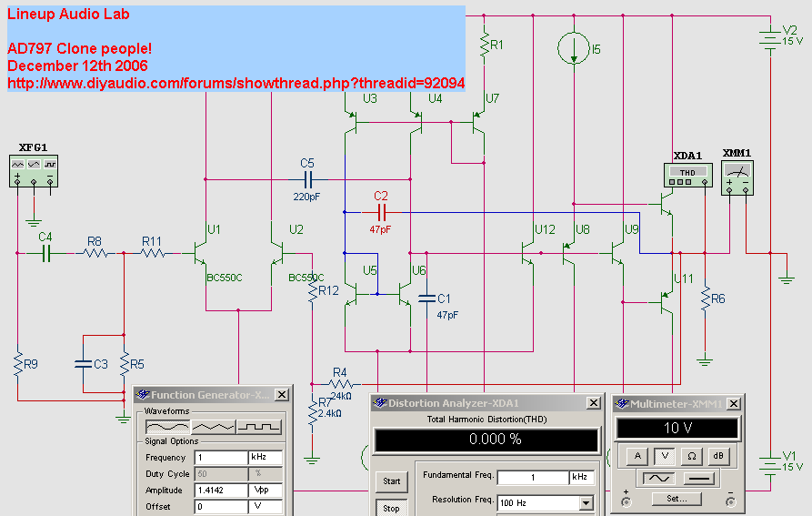812x516 pixels.
Task: Select DC signal mode on Multimeter
Action: pos(699,478)
